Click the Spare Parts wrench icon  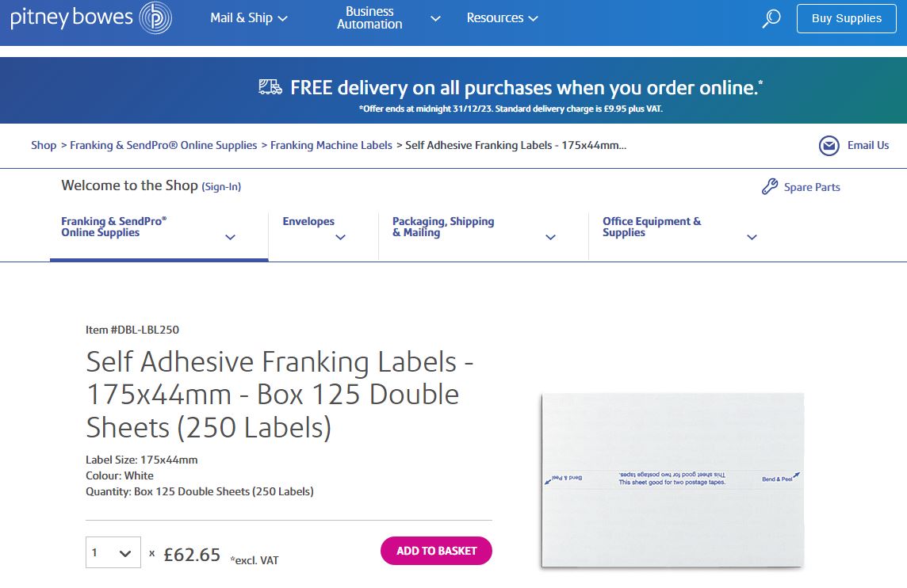[x=769, y=187]
